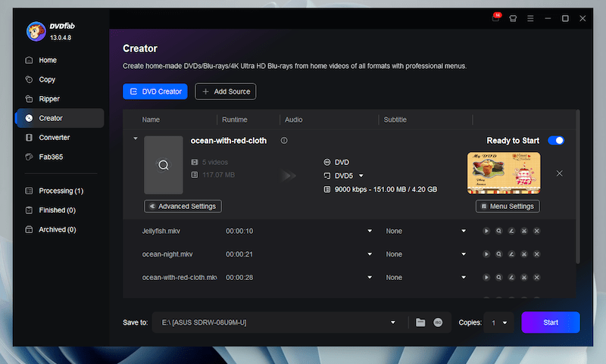Click the Advanced Settings button
Viewport: 606px width, 364px height.
pyautogui.click(x=183, y=206)
